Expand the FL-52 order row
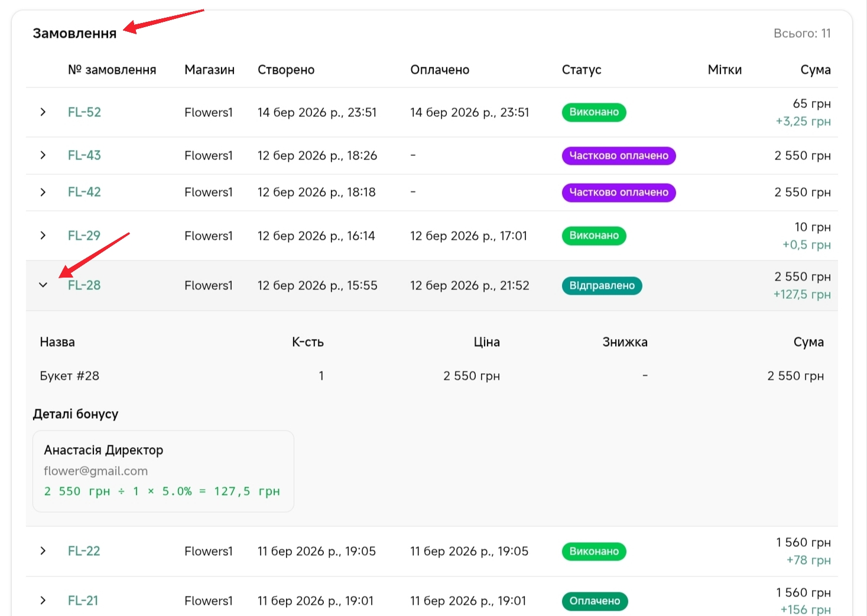 [x=43, y=112]
